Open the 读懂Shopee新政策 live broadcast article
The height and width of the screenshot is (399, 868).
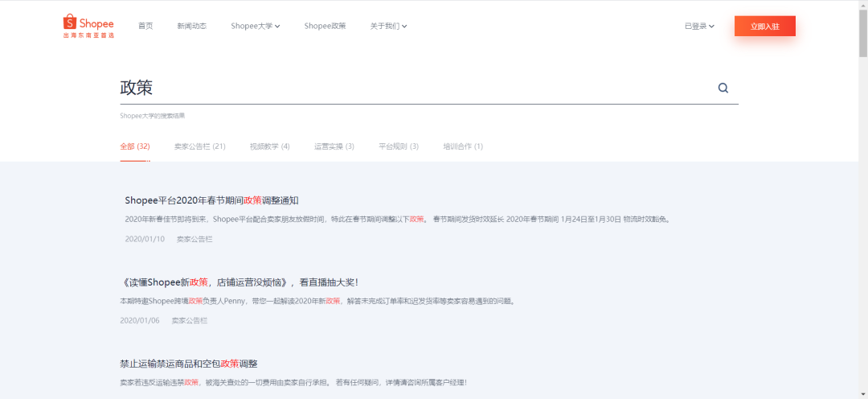pos(240,282)
